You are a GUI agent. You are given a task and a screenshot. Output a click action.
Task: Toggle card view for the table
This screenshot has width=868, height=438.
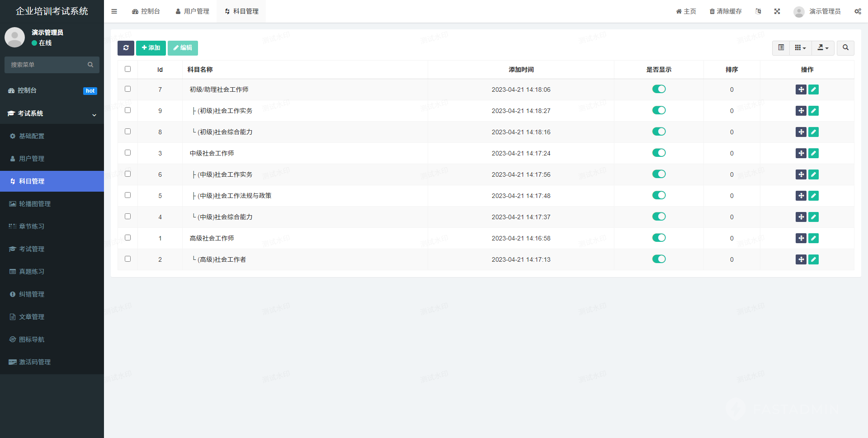781,48
